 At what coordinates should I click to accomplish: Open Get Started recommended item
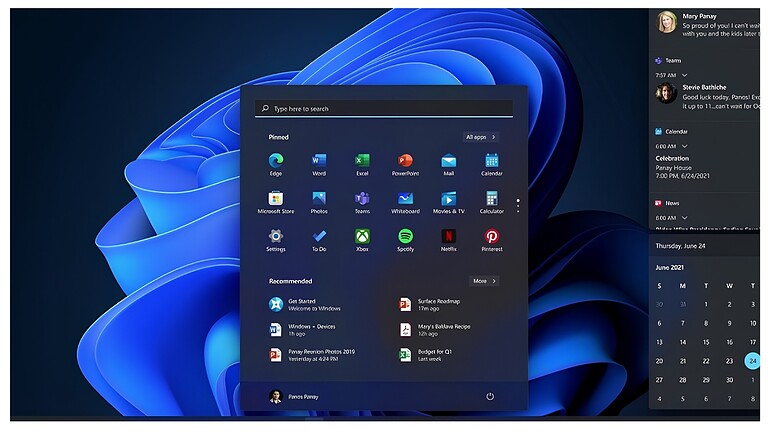tap(305, 305)
